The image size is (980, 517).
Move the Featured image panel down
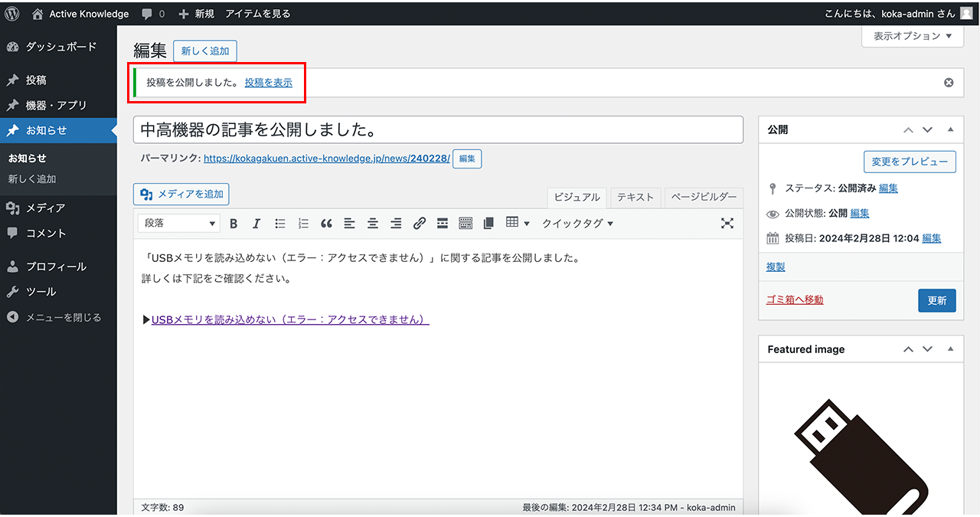pos(928,349)
